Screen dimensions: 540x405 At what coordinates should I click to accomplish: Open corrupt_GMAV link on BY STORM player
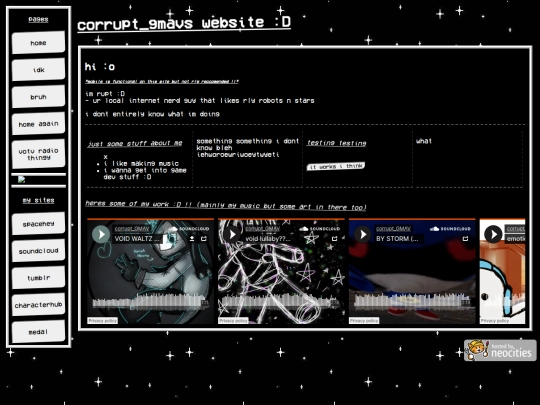(393, 229)
